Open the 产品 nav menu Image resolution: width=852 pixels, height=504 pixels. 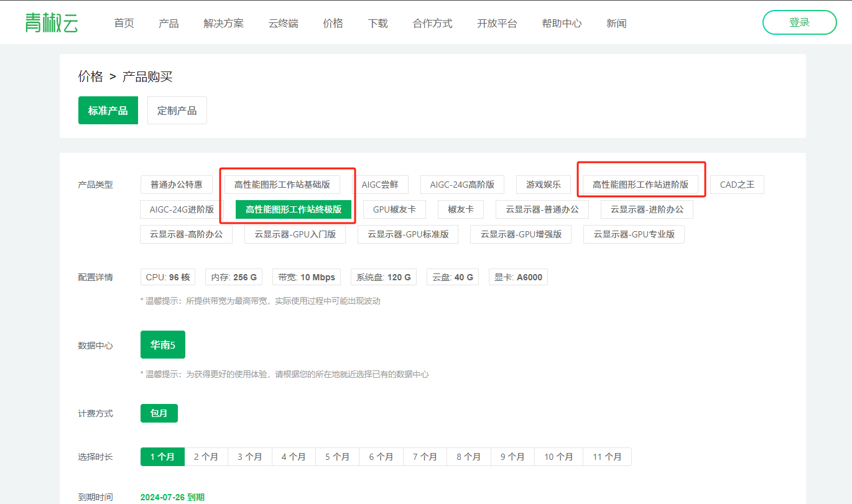169,24
